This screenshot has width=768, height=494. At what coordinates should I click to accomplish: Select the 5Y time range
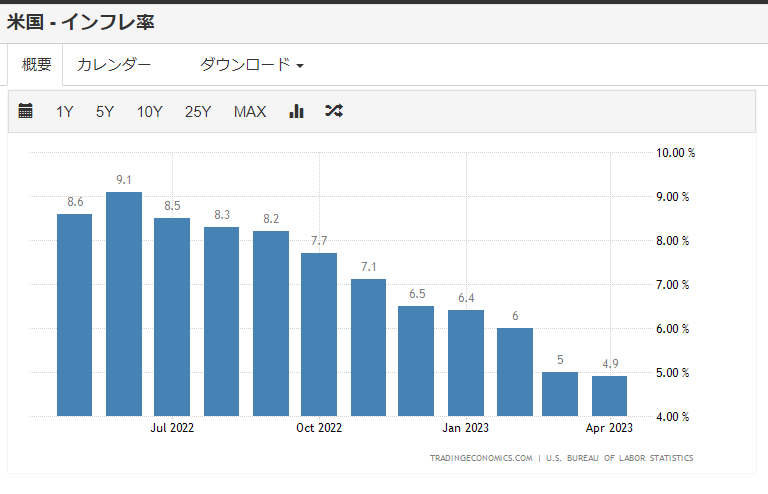[x=105, y=112]
